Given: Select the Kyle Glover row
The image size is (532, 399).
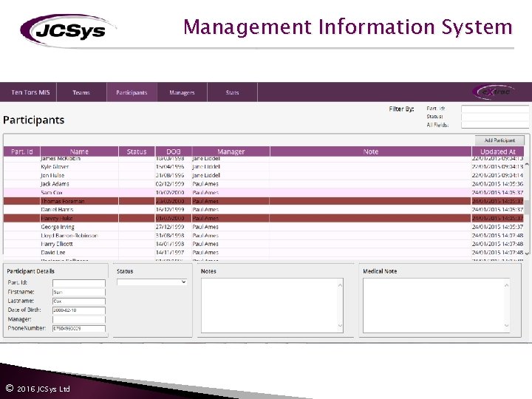Looking at the screenshot, I should 264,166.
